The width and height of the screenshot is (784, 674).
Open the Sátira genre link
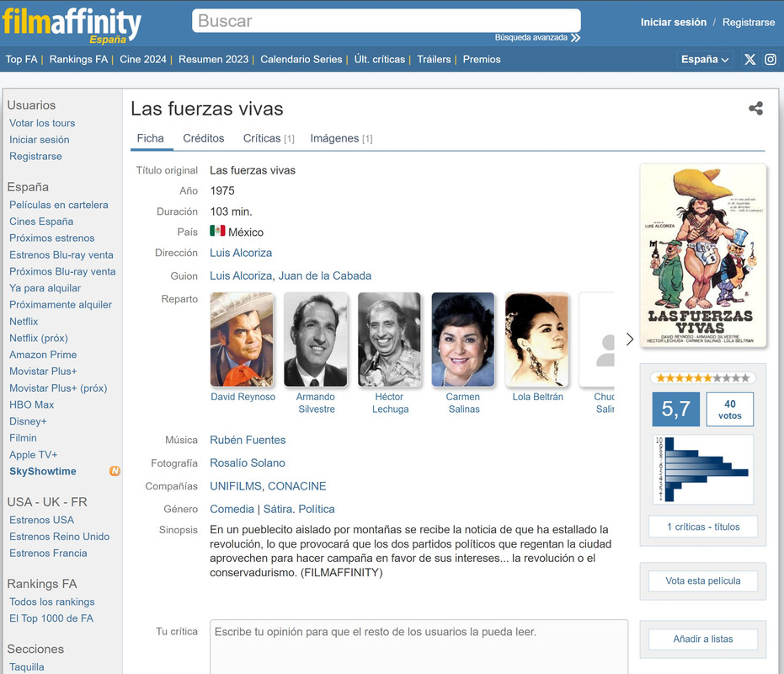click(278, 509)
